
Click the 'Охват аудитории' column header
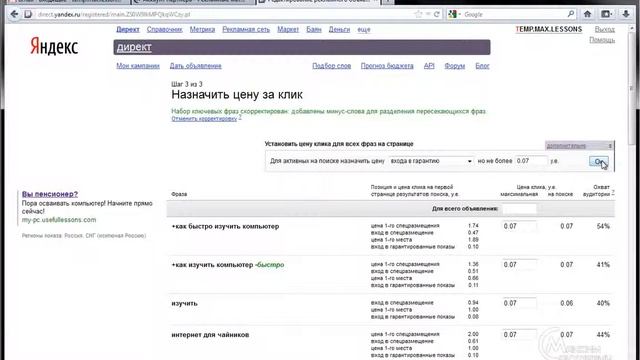597,191
